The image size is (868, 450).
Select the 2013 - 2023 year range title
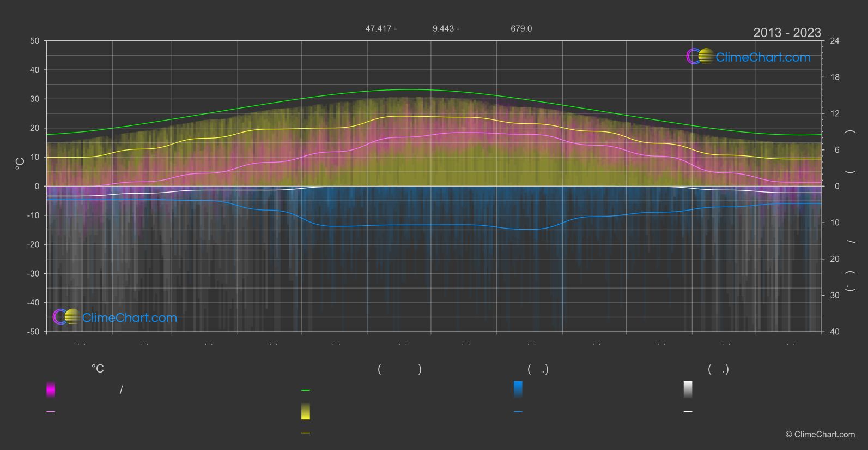pyautogui.click(x=787, y=33)
